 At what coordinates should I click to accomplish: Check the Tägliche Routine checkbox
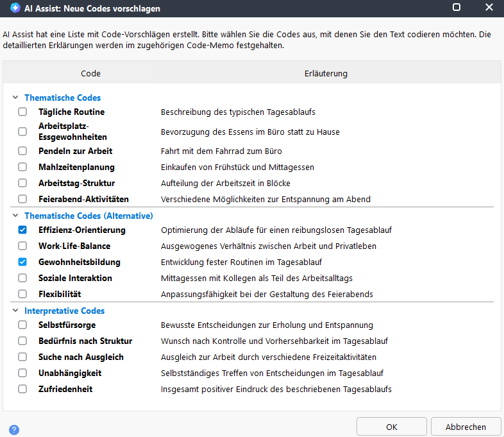[22, 112]
